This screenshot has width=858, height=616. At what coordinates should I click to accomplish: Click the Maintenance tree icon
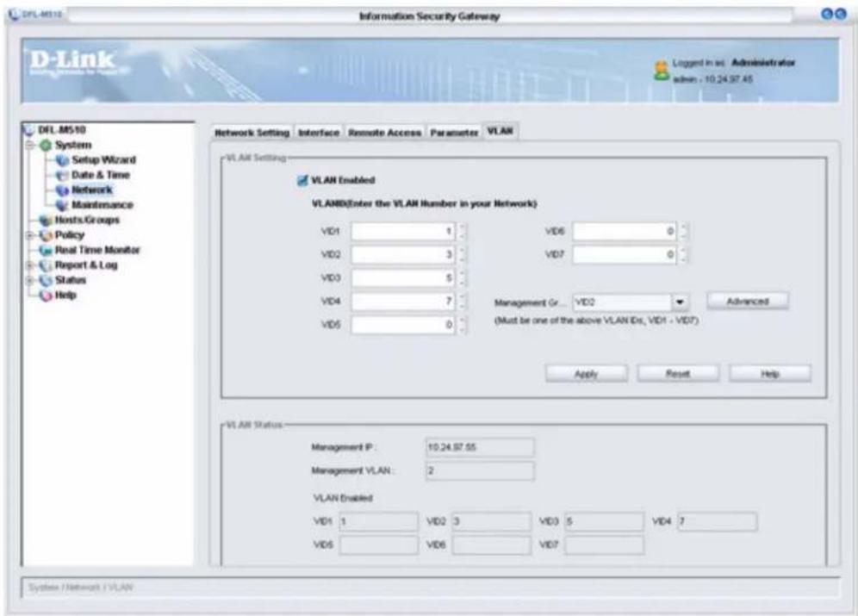(62, 205)
